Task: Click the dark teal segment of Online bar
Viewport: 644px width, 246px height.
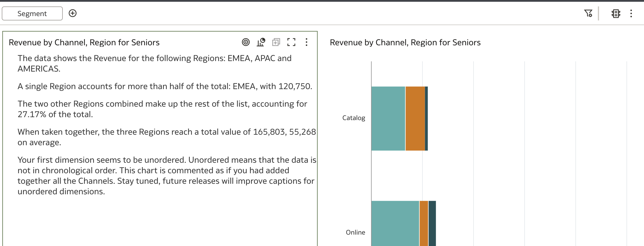Action: [432, 224]
